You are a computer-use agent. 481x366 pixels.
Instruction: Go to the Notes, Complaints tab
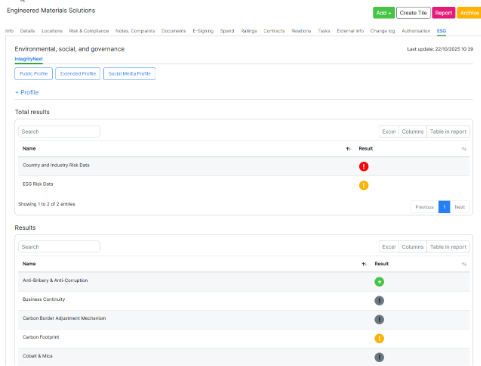point(135,31)
